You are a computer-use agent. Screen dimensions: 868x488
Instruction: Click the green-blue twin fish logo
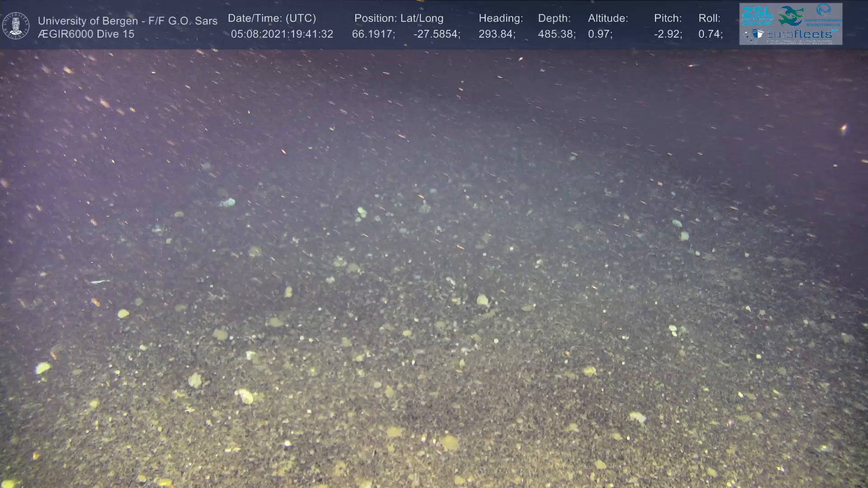pos(791,16)
